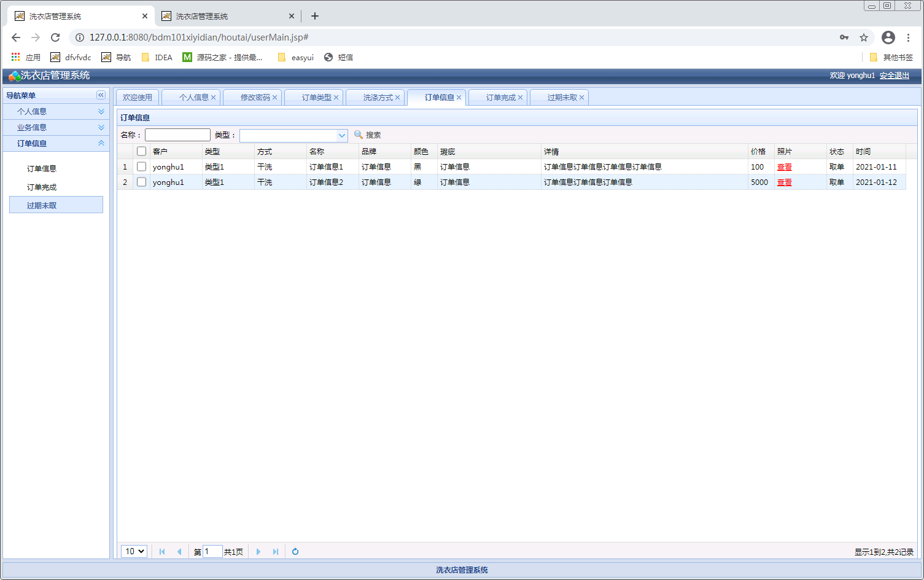Click the browser back arrow
924x580 pixels.
[x=16, y=37]
